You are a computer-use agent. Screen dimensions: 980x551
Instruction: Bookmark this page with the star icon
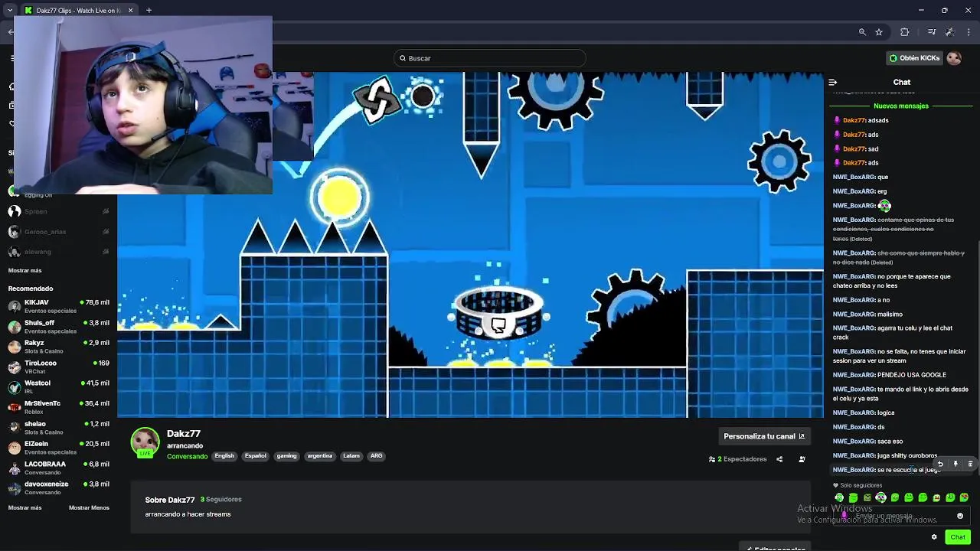pos(879,32)
